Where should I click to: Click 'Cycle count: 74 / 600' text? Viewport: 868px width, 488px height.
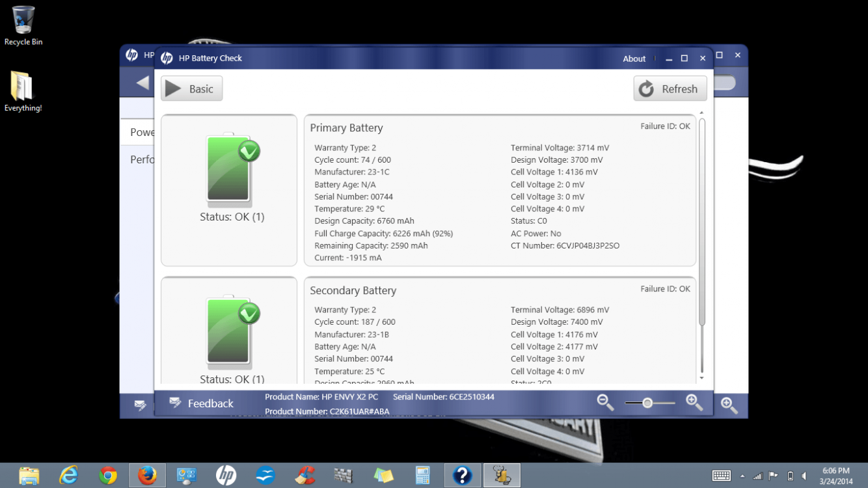[353, 160]
